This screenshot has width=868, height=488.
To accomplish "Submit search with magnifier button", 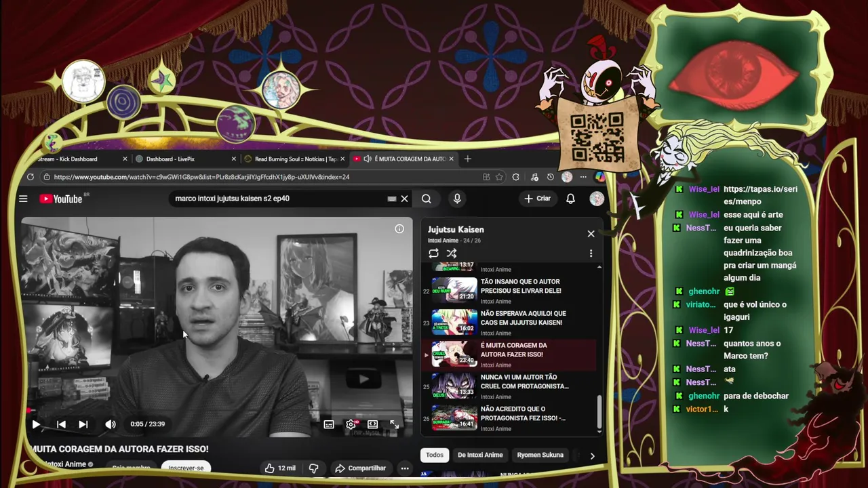I will 426,199.
